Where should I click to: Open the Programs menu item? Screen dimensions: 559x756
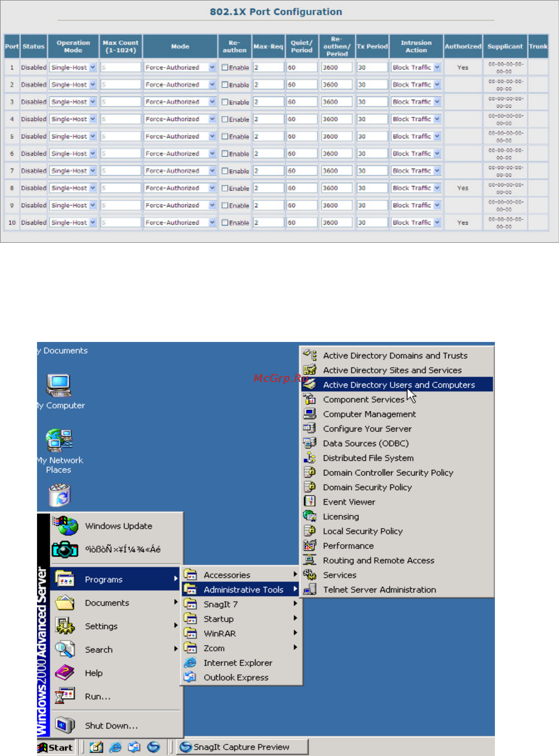[115, 579]
